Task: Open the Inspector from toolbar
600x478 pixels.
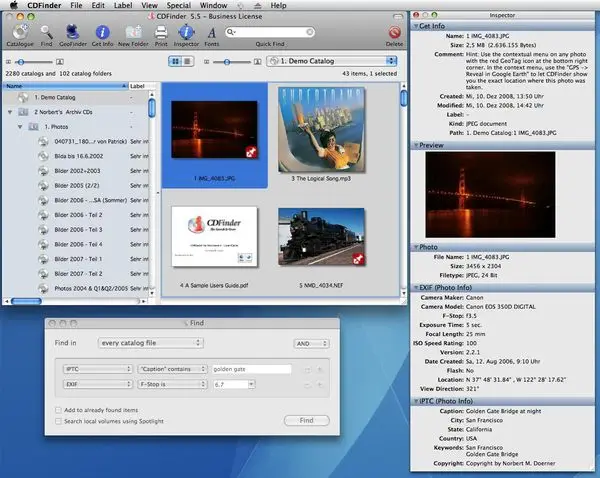Action: pos(186,32)
